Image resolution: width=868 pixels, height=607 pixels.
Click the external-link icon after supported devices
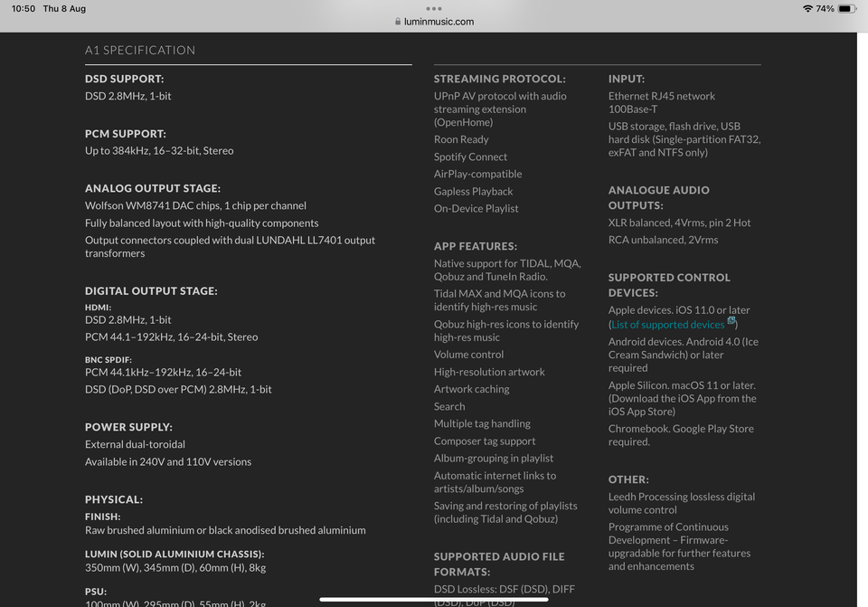point(731,320)
